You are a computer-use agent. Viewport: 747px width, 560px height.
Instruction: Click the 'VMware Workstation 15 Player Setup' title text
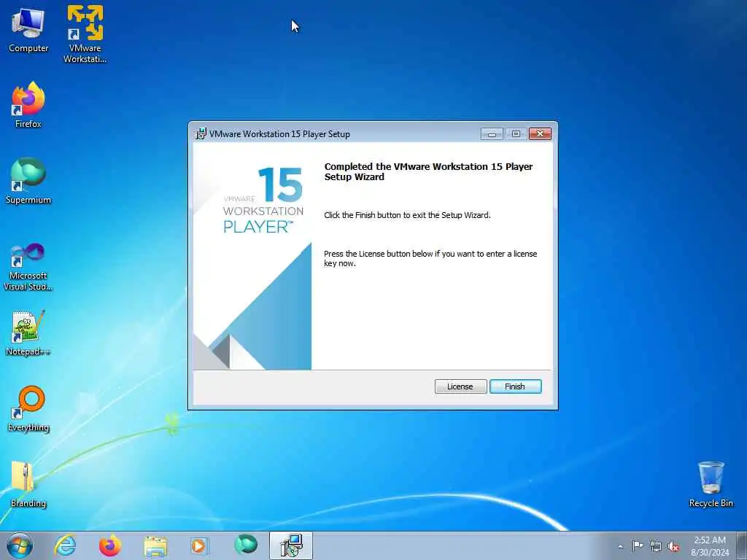279,134
